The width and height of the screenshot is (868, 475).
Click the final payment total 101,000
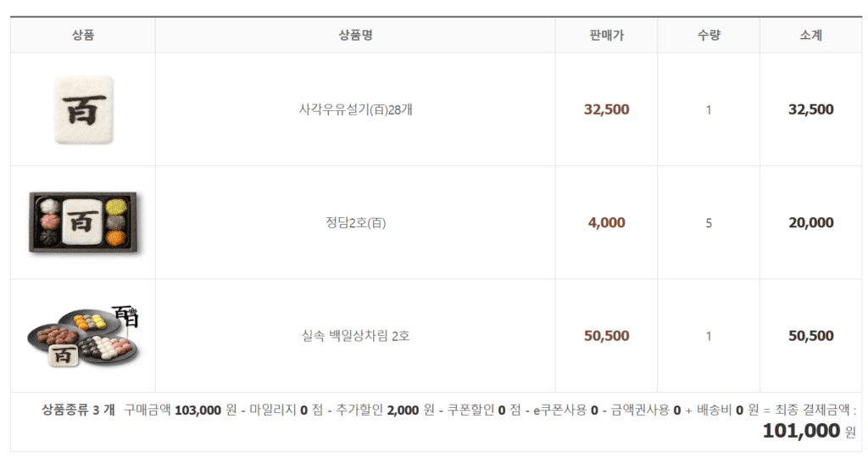coord(800,431)
